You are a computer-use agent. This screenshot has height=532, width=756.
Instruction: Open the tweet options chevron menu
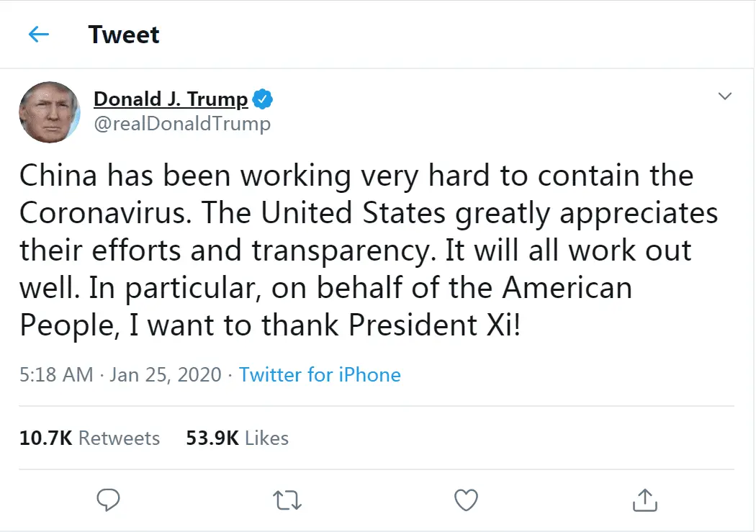coord(725,96)
